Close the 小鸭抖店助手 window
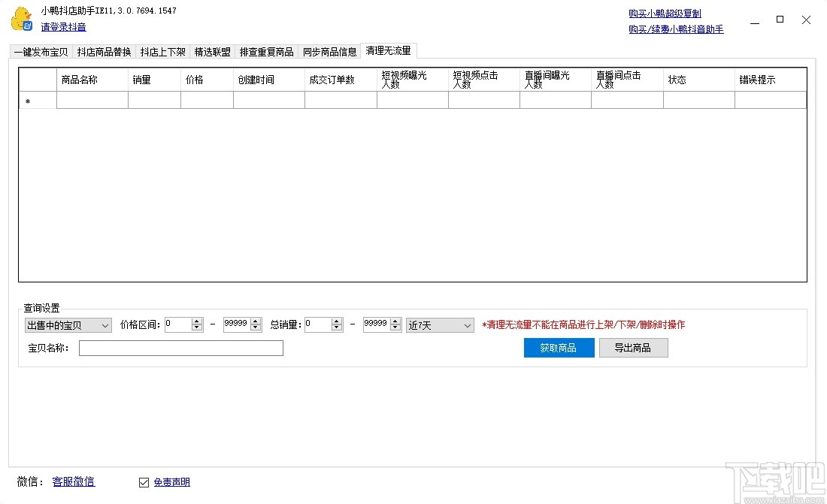The height and width of the screenshot is (504, 827). (x=806, y=20)
